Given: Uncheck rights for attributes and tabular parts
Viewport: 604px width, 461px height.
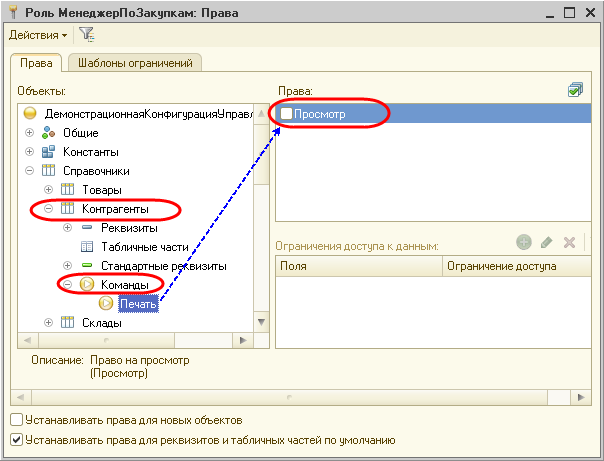Looking at the screenshot, I should [x=15, y=439].
